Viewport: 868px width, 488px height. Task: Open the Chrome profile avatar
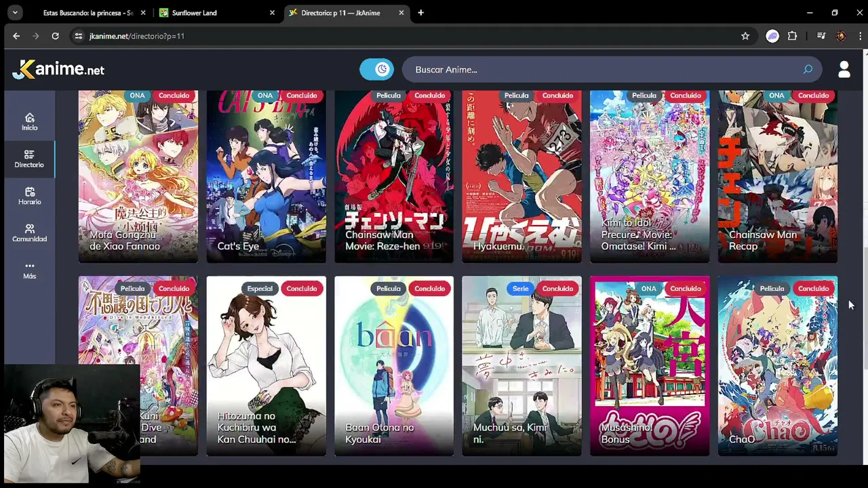click(x=841, y=36)
